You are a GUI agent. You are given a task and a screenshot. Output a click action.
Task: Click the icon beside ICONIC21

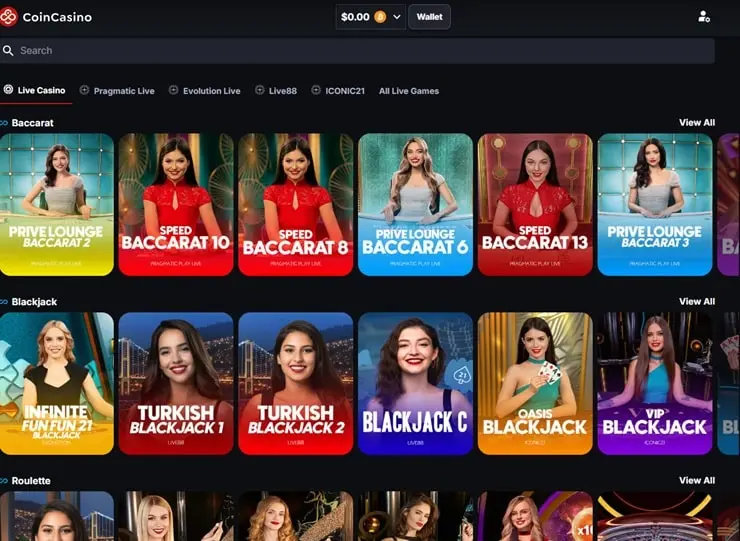316,90
